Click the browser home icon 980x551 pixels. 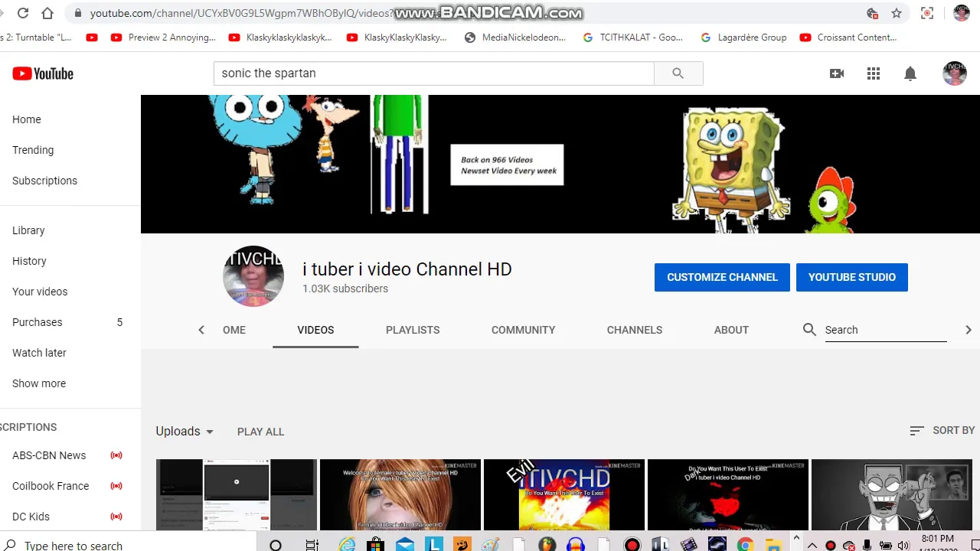(x=47, y=13)
